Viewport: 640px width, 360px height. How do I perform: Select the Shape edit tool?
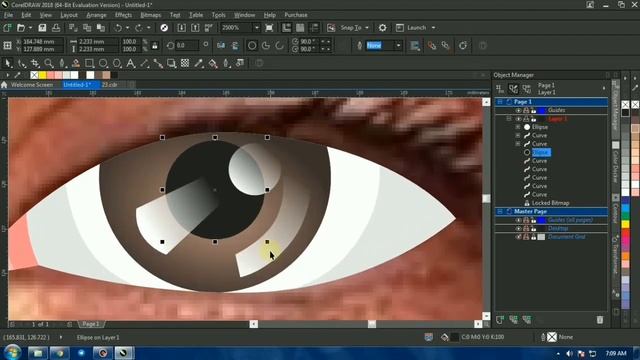(x=21, y=63)
